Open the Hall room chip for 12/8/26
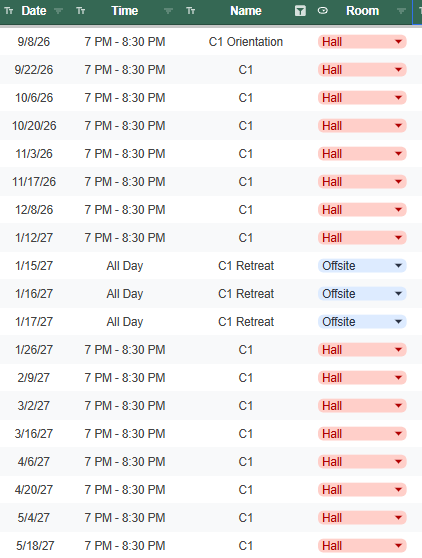 pyautogui.click(x=362, y=210)
